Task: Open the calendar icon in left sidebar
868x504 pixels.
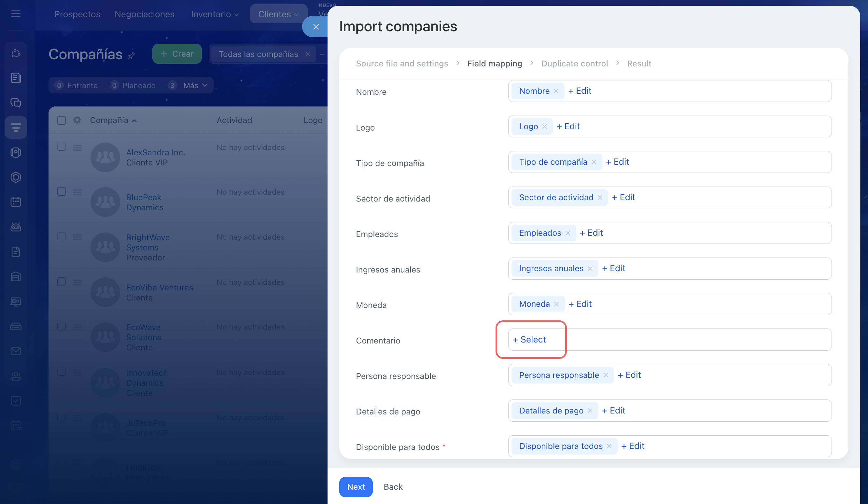Action: (16, 202)
